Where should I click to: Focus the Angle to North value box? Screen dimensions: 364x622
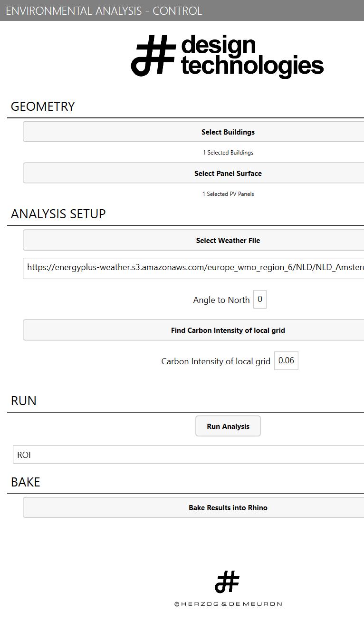[x=259, y=300]
